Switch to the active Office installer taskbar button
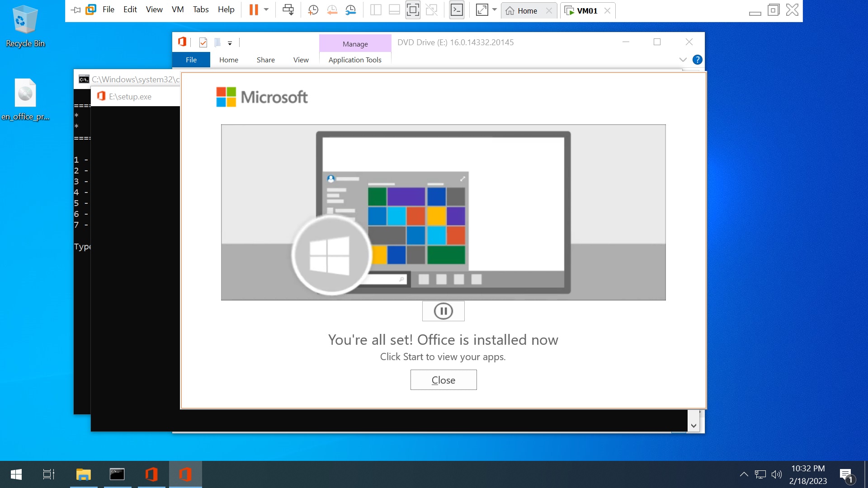This screenshot has height=488, width=868. (x=185, y=474)
